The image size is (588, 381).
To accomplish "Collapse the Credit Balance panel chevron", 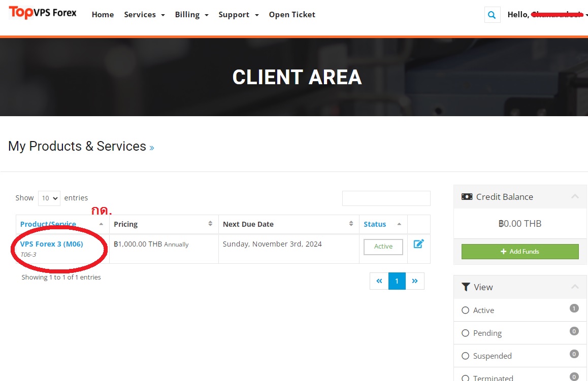I will pos(575,196).
